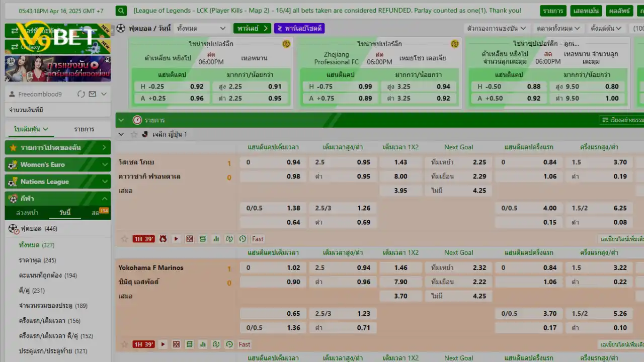The width and height of the screenshot is (644, 362).
Task: Choose คี่/คู่ (231) in the football list
Action: pos(32,291)
